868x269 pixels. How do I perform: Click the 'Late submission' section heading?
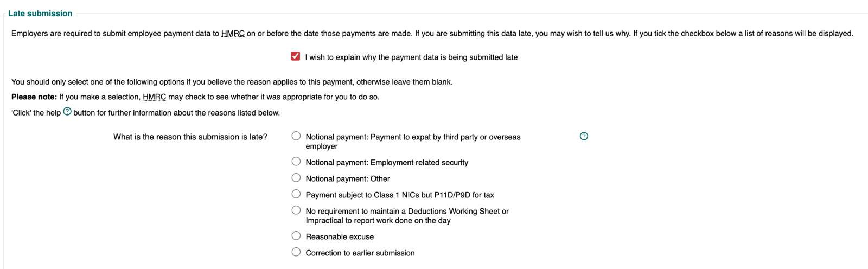(x=40, y=14)
